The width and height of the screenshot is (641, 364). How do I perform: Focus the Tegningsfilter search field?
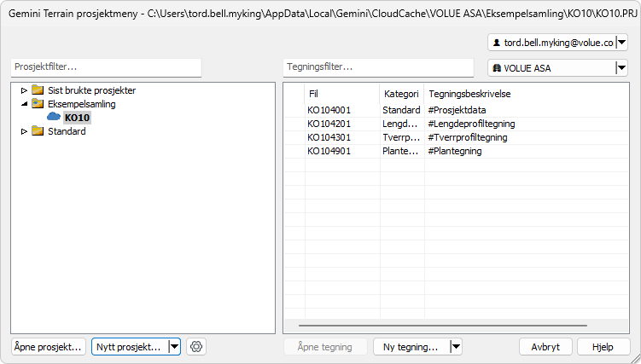pos(377,67)
